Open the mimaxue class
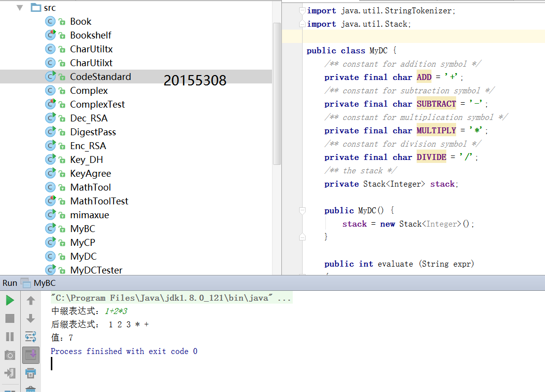 (90, 215)
